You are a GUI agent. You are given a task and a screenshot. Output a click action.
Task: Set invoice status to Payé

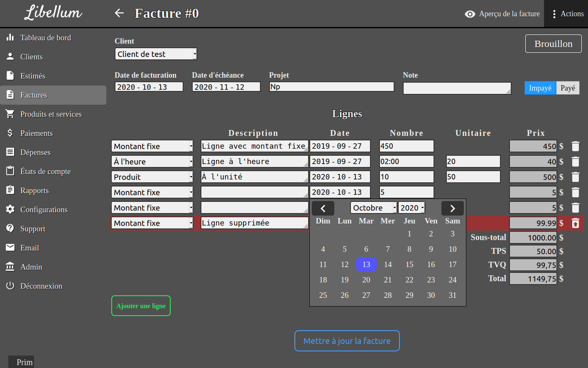point(567,88)
